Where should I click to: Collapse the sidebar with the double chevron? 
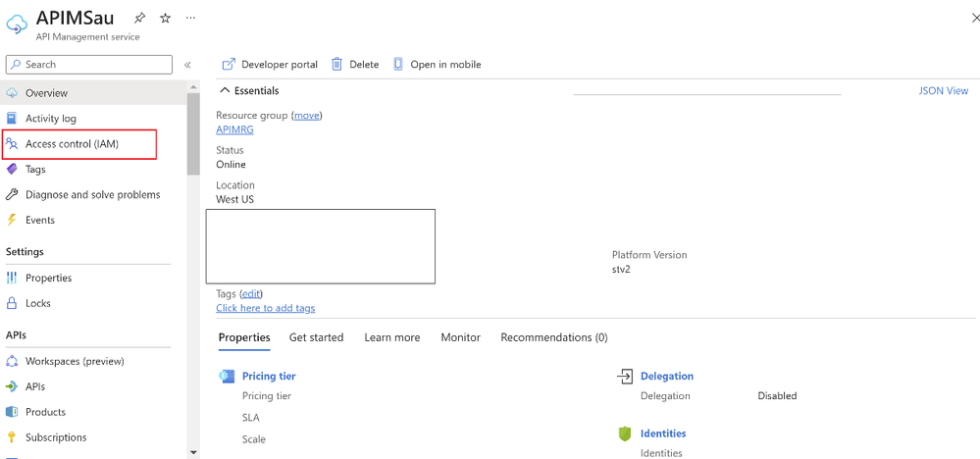point(186,65)
